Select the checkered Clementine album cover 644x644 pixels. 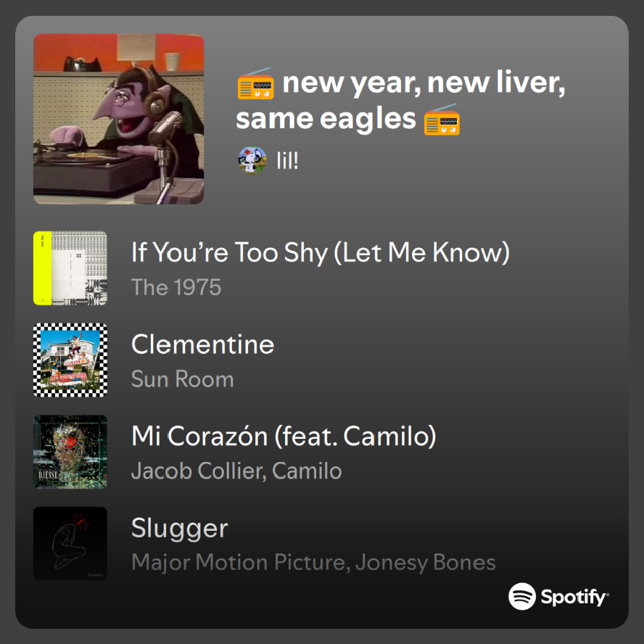point(70,360)
